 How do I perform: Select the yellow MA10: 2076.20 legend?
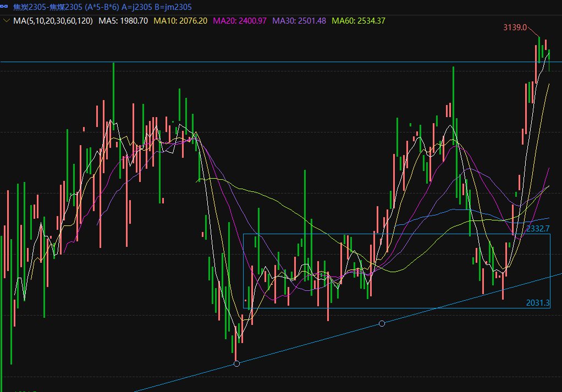[x=180, y=21]
